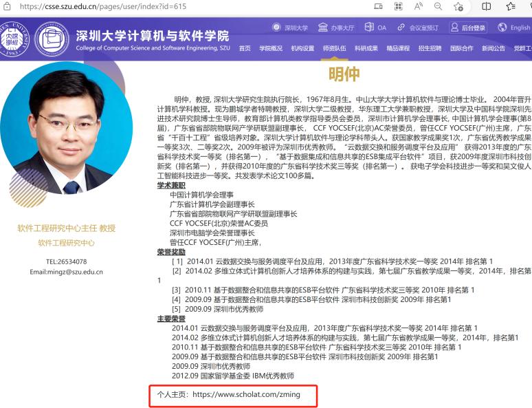Click the 办事大厅 building icon
Viewport: 532px width, 408px height.
[322, 28]
